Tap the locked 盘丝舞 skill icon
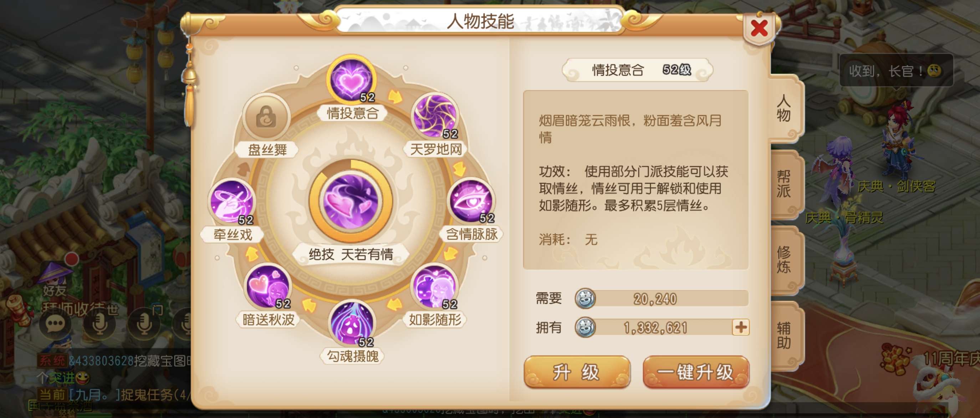Viewport: 980px width, 418px height. point(267,116)
